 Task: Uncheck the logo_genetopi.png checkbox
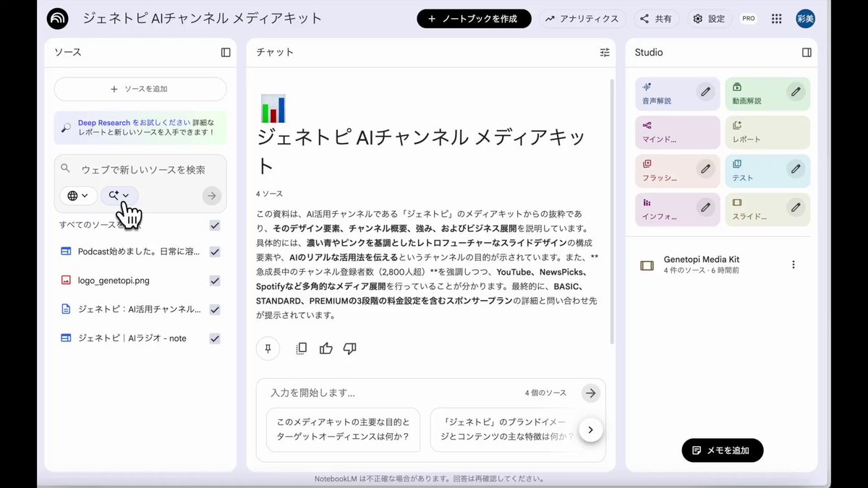pos(215,281)
